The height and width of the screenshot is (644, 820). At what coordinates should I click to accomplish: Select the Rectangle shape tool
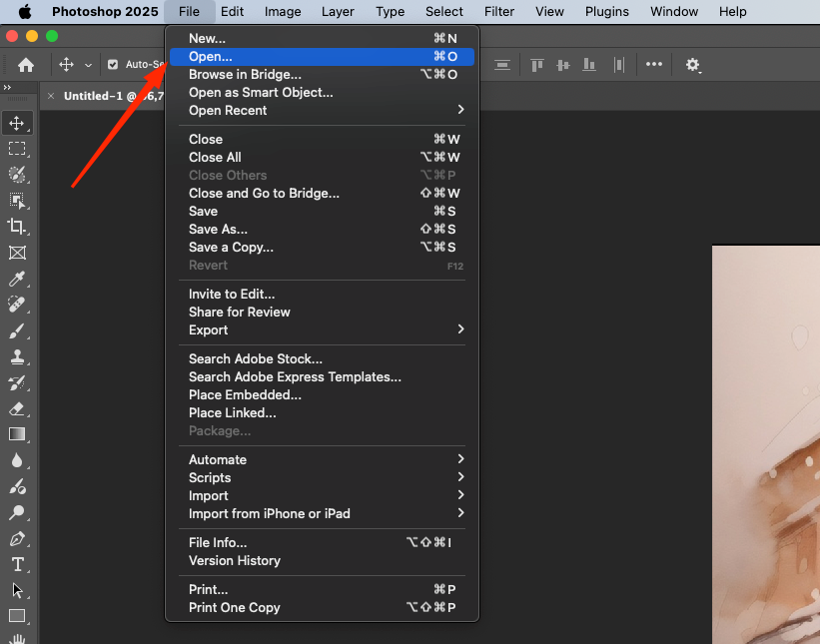[x=17, y=616]
